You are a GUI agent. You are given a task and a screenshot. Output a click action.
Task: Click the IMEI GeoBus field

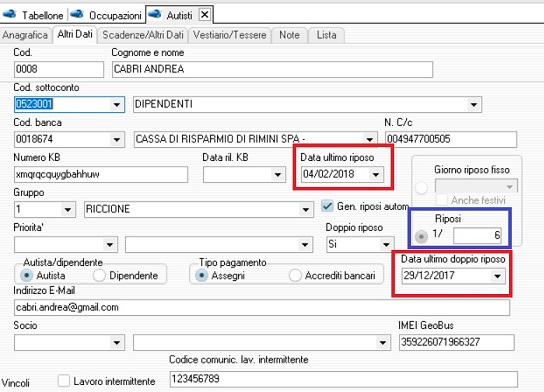point(457,342)
